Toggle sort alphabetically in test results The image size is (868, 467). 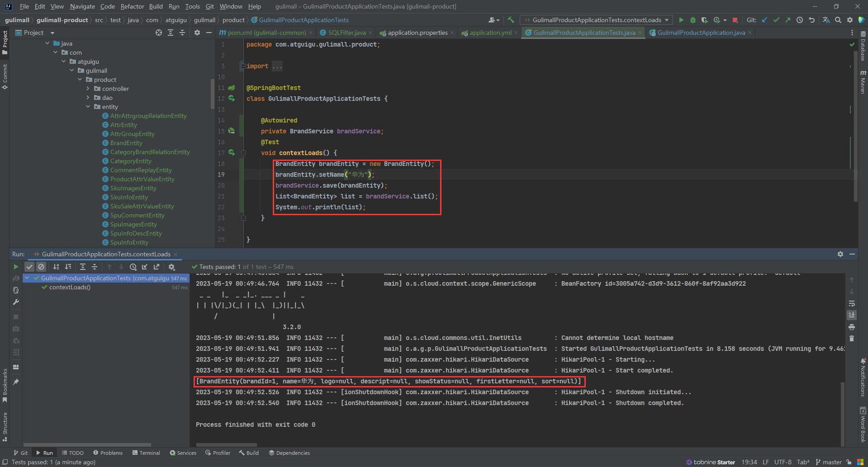(x=56, y=267)
